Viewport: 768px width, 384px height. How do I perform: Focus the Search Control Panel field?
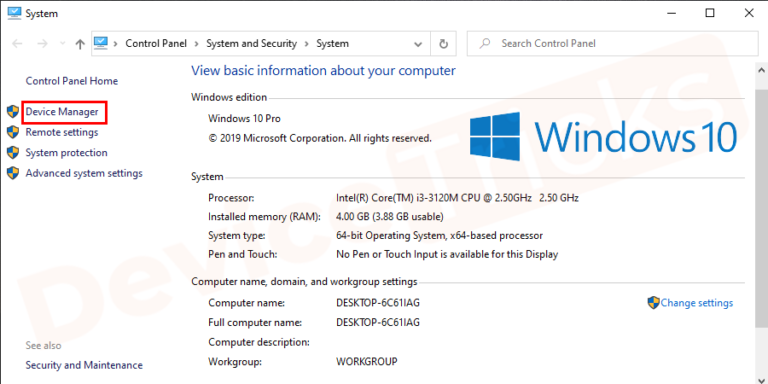(612, 44)
